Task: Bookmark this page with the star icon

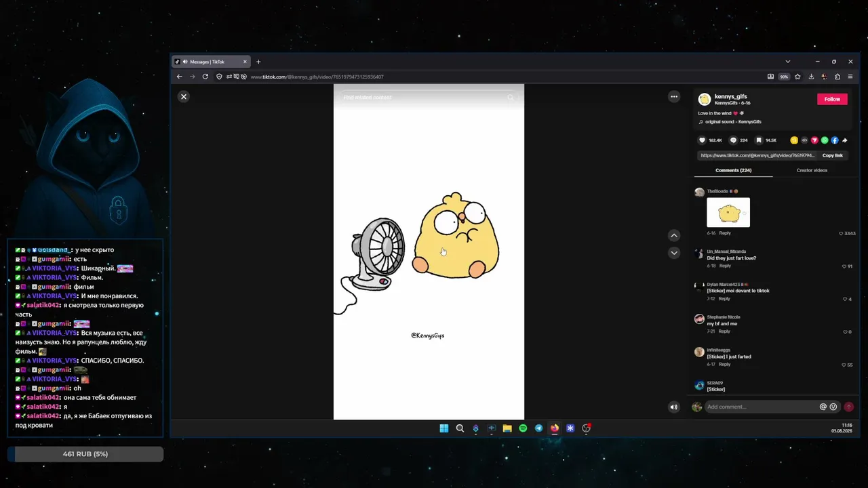Action: (797, 77)
